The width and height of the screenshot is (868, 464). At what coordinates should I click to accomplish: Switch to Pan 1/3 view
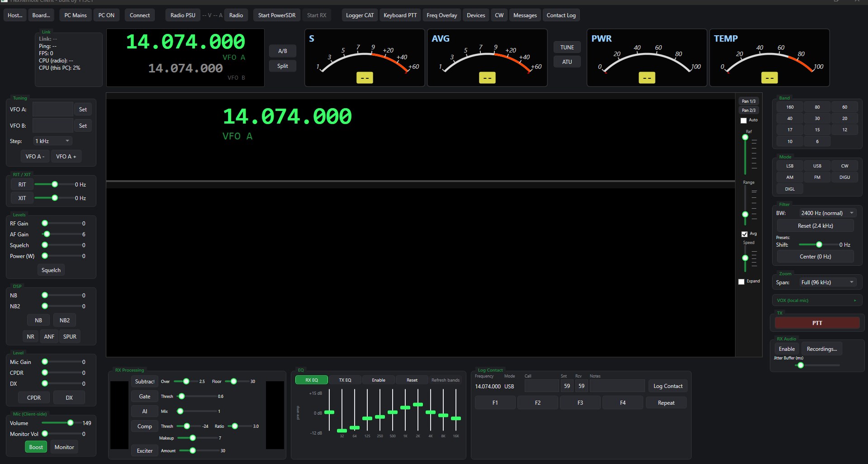pyautogui.click(x=749, y=101)
